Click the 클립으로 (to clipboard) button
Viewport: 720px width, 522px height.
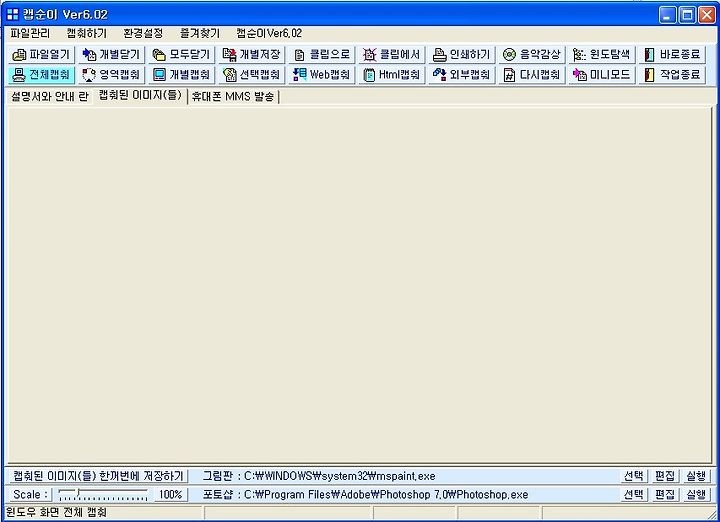pos(321,55)
